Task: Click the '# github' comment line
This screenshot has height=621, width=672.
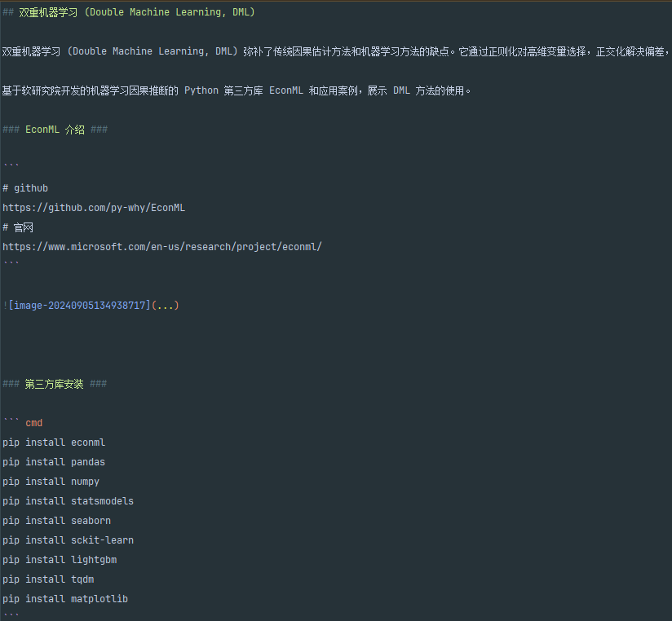Action: [x=25, y=188]
